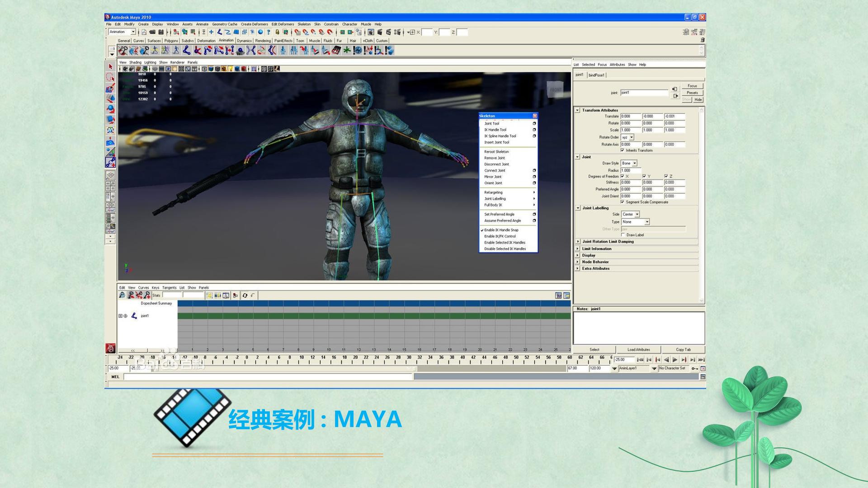Select the Paint Selection tool in the toolbox

[x=110, y=88]
